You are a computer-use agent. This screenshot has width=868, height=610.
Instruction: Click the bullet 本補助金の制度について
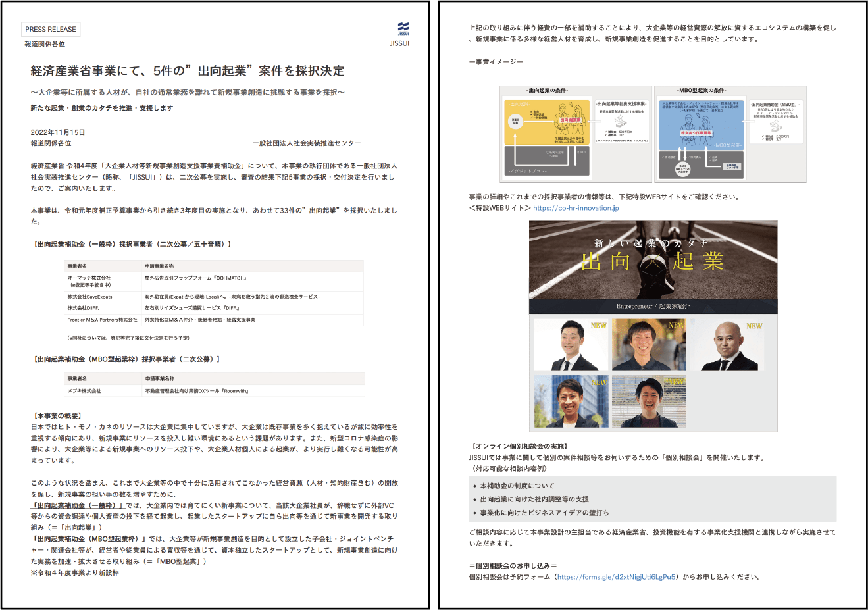tap(517, 486)
